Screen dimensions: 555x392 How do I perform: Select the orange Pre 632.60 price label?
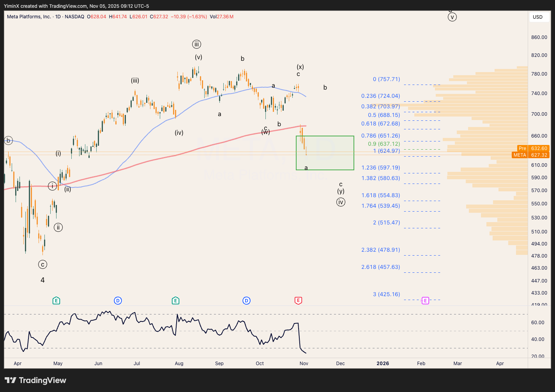click(x=533, y=148)
